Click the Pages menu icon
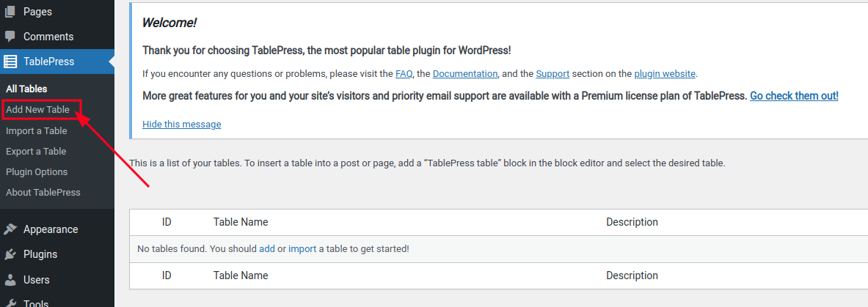This screenshot has height=307, width=868. click(x=10, y=11)
